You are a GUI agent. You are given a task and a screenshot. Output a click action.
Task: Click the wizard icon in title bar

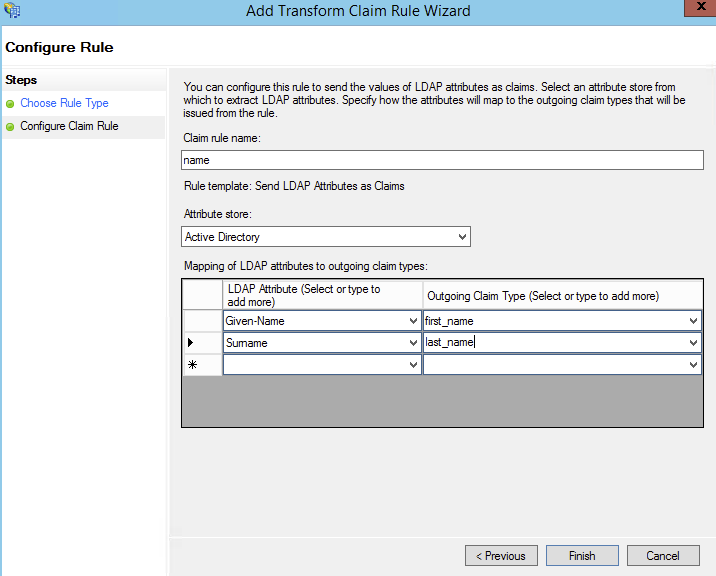(12, 11)
